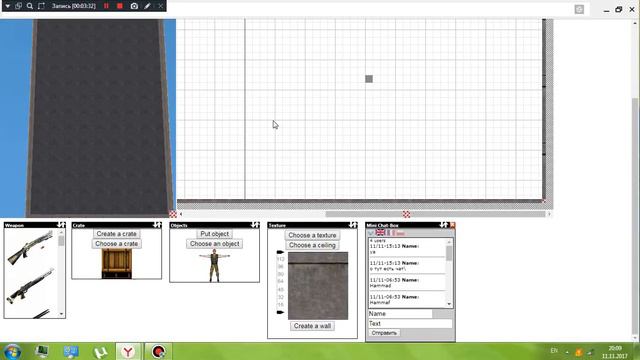Click the checkmark icon in chat box header
The height and width of the screenshot is (360, 640).
[x=371, y=233]
